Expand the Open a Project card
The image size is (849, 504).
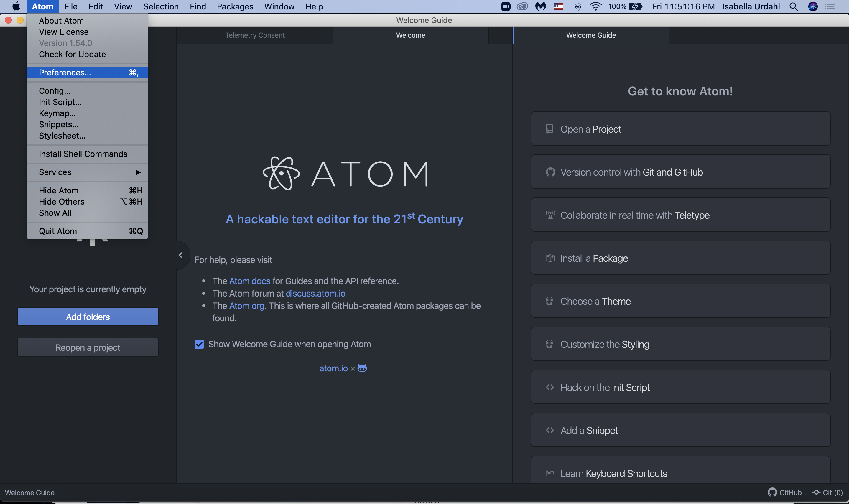pyautogui.click(x=680, y=129)
